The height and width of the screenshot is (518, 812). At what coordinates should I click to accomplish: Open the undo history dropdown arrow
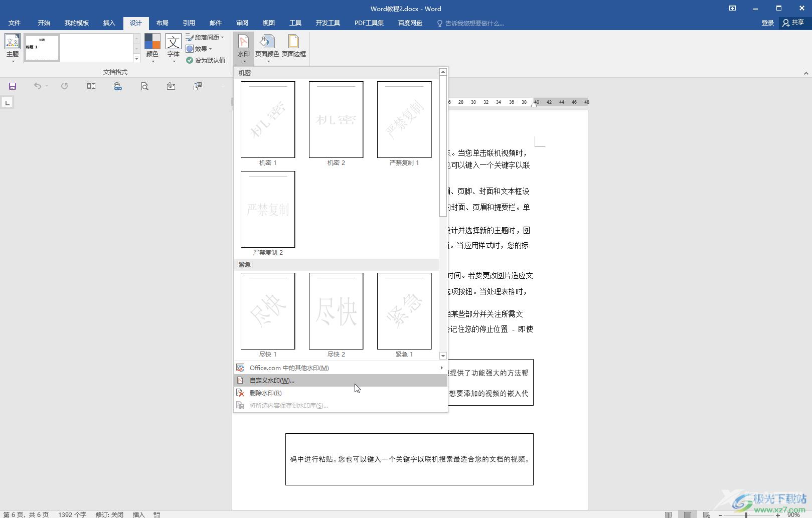(47, 86)
